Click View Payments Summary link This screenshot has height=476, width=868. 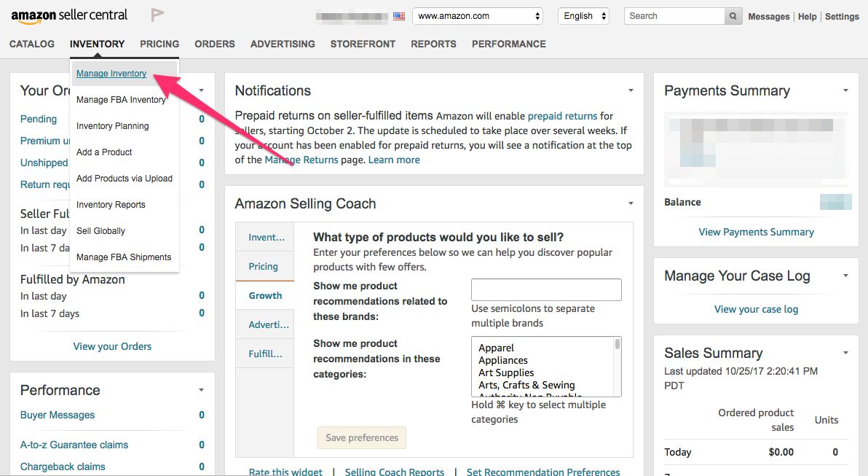click(756, 233)
